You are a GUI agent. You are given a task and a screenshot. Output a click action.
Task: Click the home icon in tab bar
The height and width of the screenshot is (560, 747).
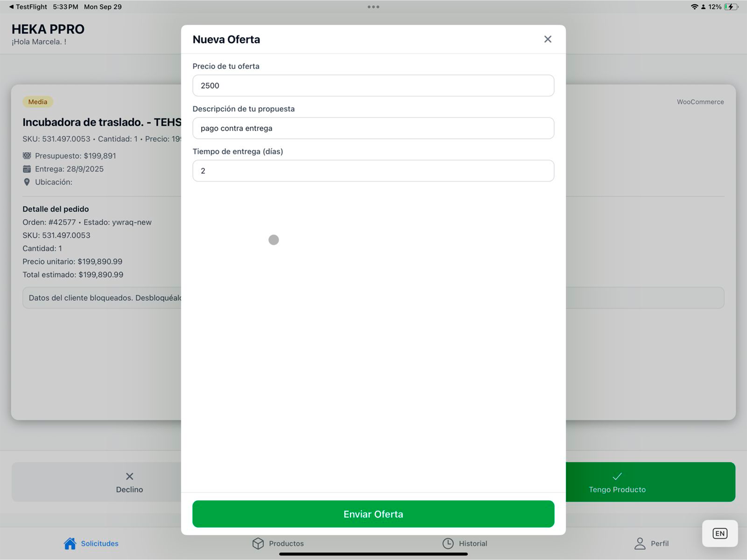pos(70,543)
